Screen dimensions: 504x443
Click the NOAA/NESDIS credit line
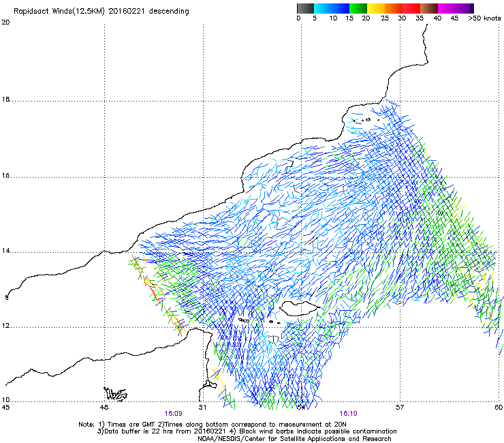[294, 439]
